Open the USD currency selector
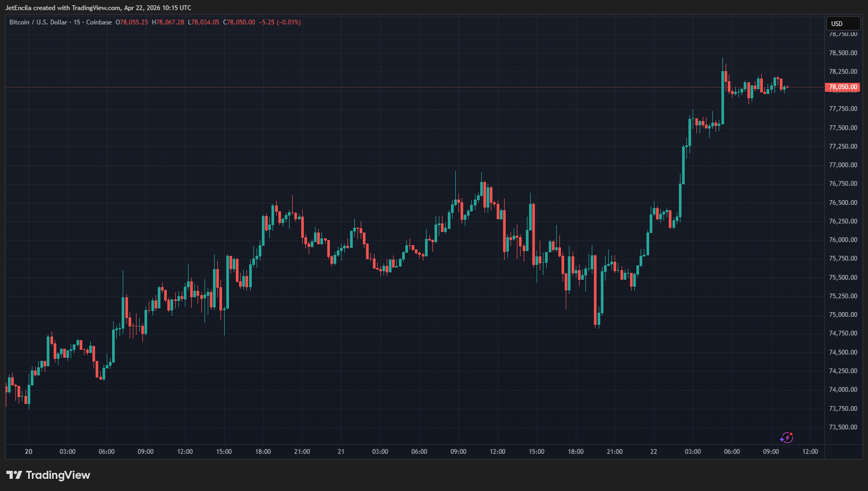 pos(843,23)
